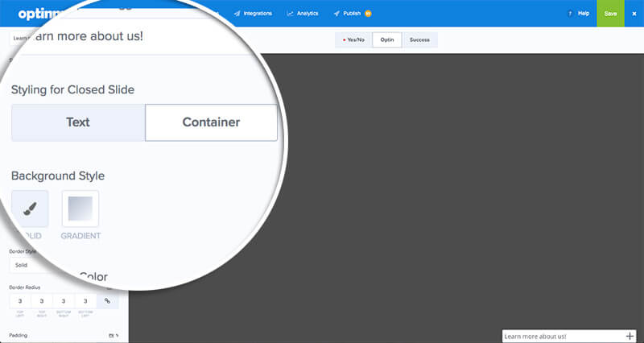The height and width of the screenshot is (343, 644).
Task: Click the Bottom Left border radius field
Action: [85, 301]
